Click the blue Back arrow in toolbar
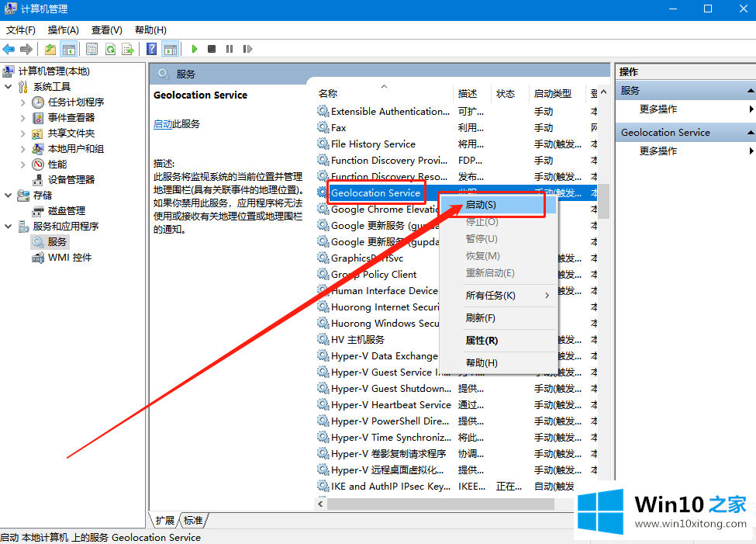The width and height of the screenshot is (756, 544). point(9,49)
